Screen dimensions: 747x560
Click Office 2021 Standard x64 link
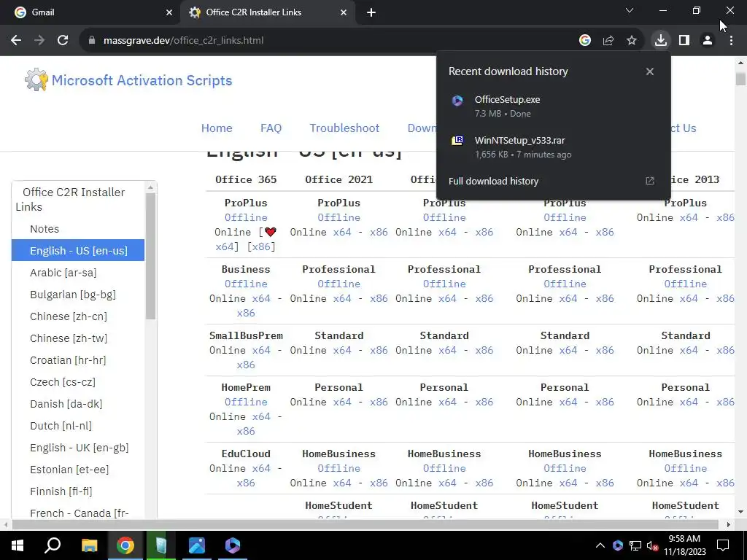(342, 350)
